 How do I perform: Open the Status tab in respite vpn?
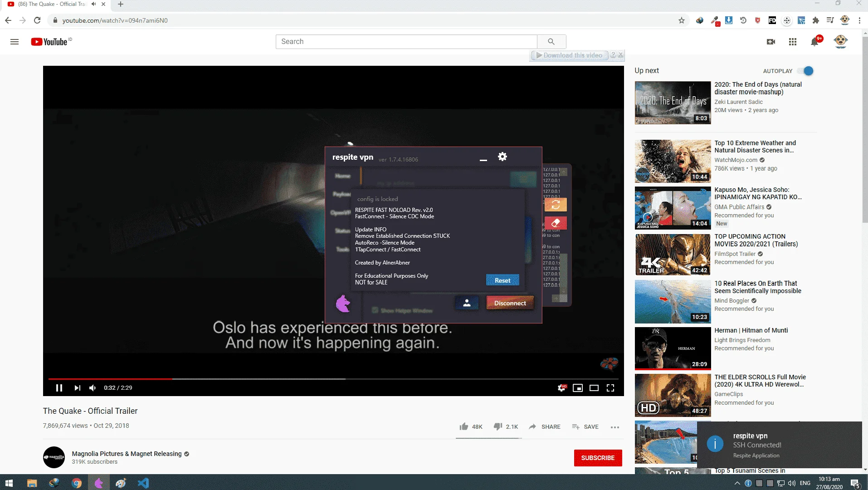point(342,231)
